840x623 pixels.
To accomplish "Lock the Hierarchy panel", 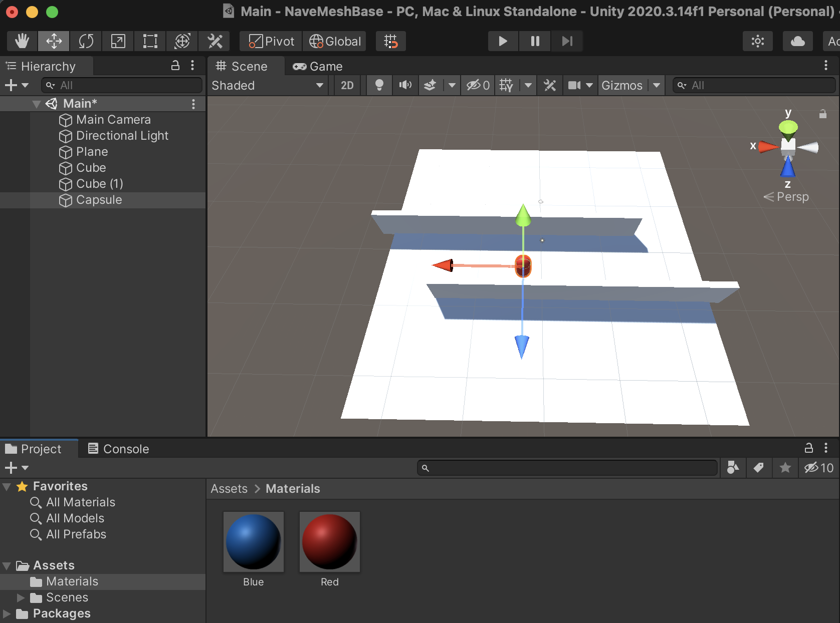I will [175, 66].
